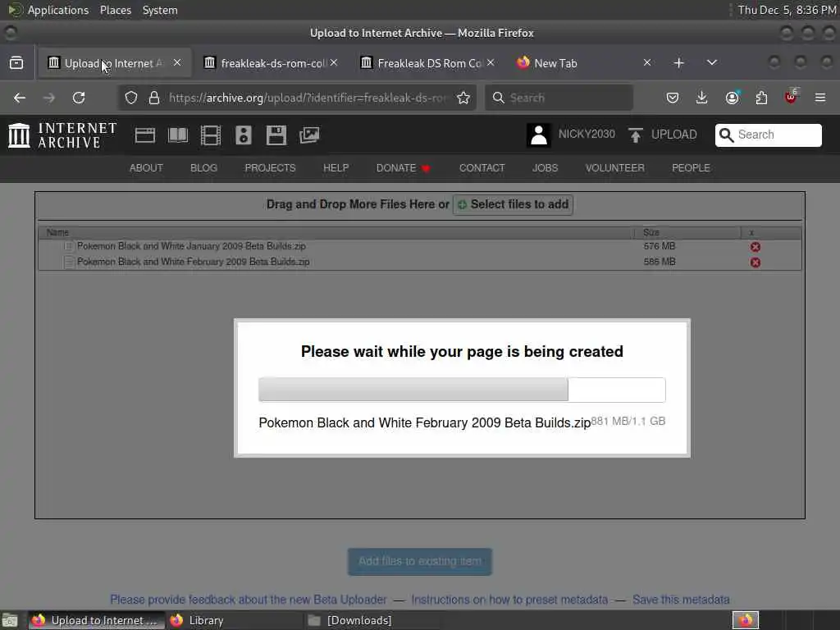The height and width of the screenshot is (630, 840).
Task: Click the VOLUNTEER navigation link
Action: [x=615, y=168]
